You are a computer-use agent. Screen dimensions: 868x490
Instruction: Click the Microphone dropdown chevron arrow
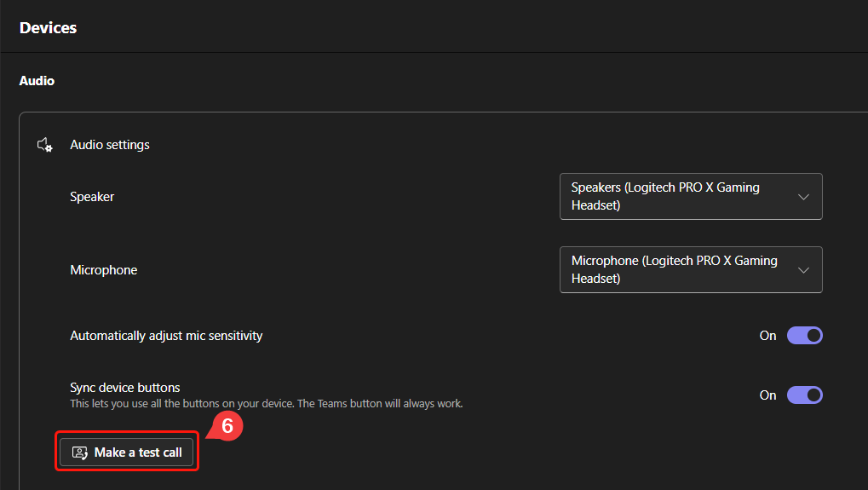point(803,270)
